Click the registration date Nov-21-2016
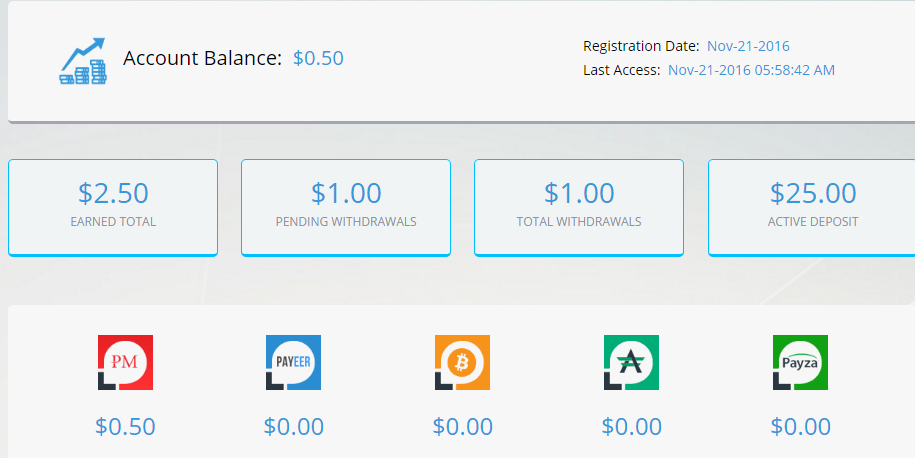 pos(748,46)
